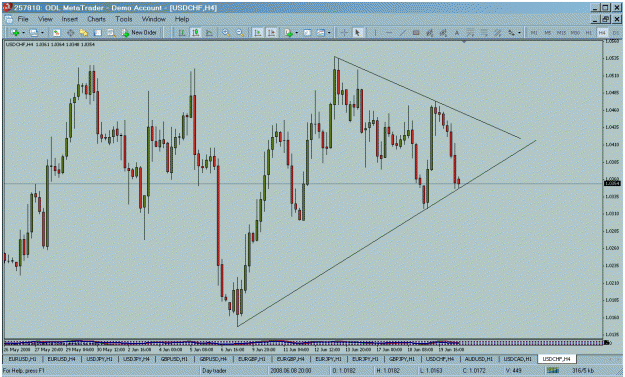The height and width of the screenshot is (377, 625).
Task: Expand the Templates dropdown arrow
Action: [x=329, y=33]
